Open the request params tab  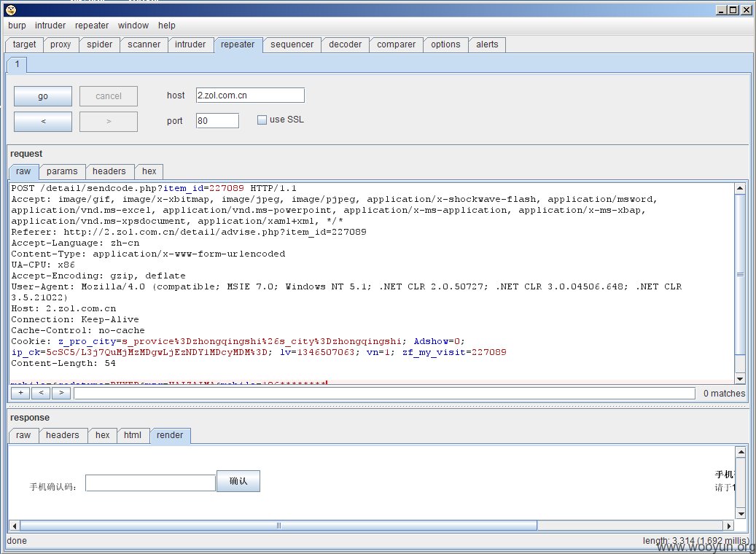pyautogui.click(x=62, y=171)
